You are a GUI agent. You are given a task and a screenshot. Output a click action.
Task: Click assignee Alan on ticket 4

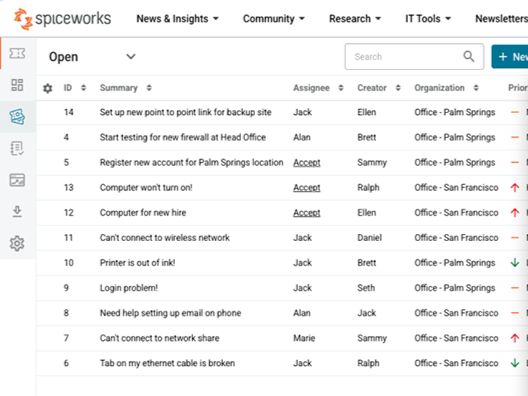[x=302, y=137]
